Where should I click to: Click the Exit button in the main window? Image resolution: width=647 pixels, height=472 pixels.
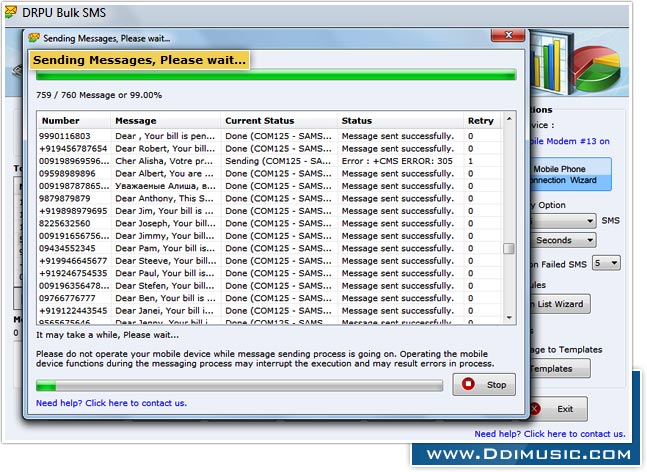(x=559, y=409)
